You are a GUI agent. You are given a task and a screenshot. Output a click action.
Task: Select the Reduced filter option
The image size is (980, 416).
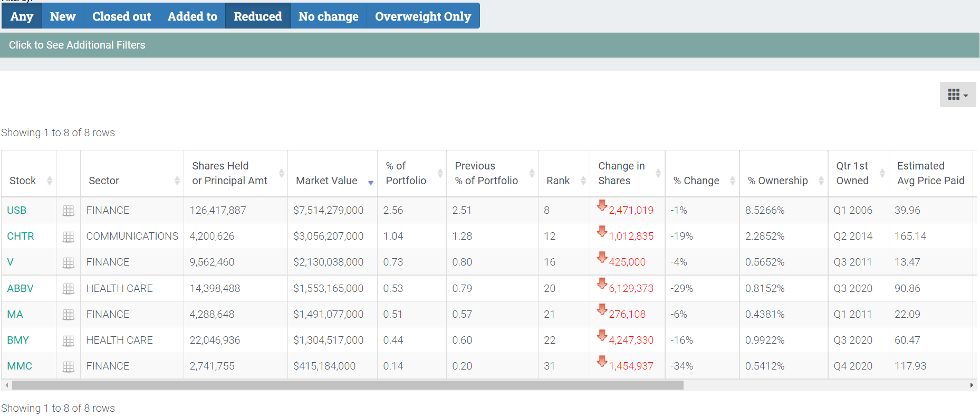(257, 16)
